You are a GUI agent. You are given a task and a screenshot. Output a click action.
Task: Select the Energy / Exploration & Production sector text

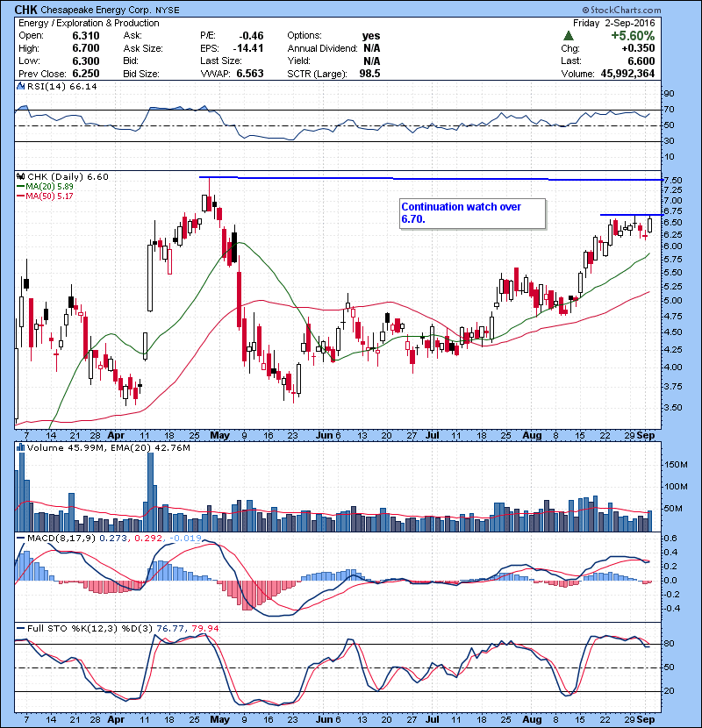click(x=89, y=23)
